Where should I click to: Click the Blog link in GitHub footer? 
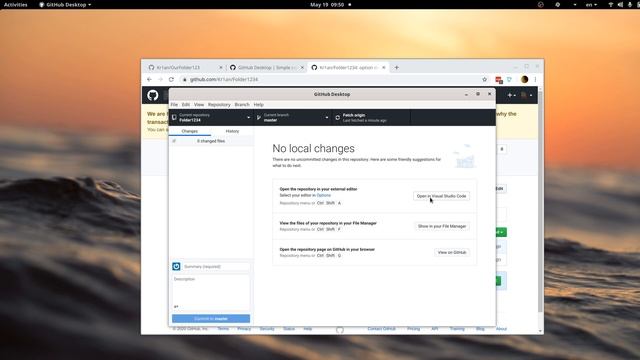point(480,329)
